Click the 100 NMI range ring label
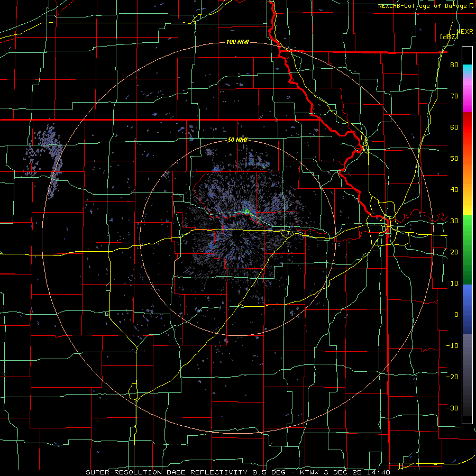Viewport: 476px width, 476px height. [x=237, y=42]
